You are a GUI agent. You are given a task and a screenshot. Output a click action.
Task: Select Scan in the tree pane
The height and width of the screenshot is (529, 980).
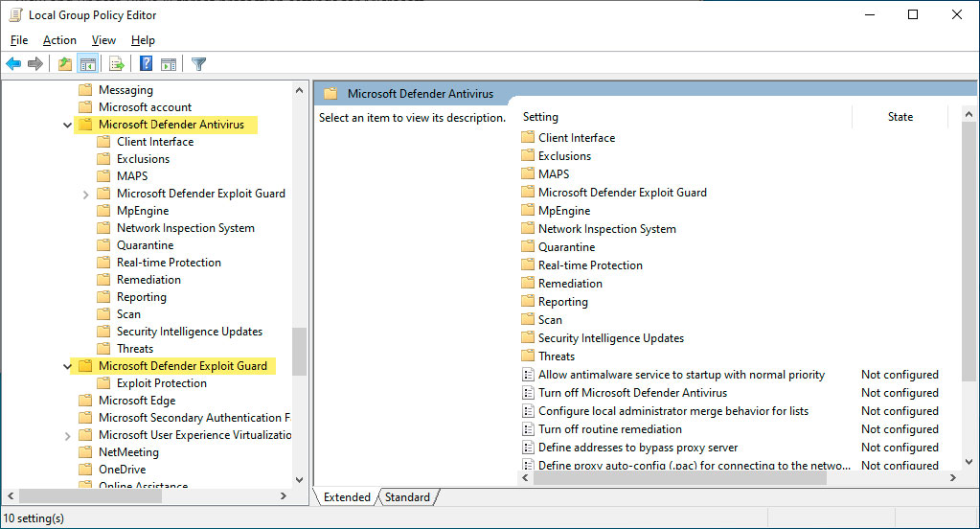(128, 314)
